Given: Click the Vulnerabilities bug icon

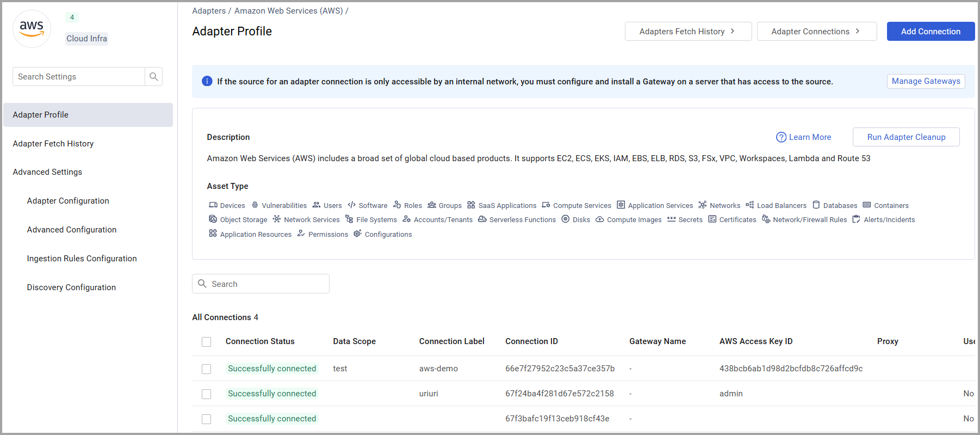Looking at the screenshot, I should tap(255, 205).
